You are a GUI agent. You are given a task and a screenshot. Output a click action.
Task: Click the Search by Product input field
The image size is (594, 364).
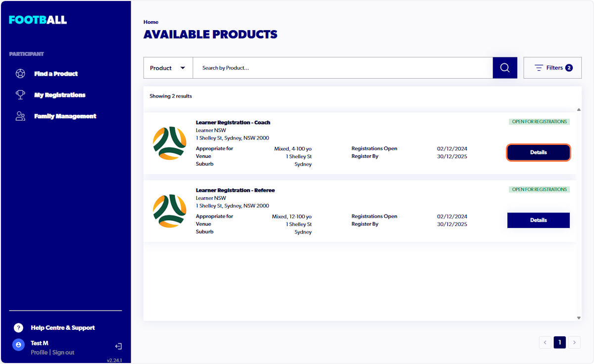[x=343, y=68]
